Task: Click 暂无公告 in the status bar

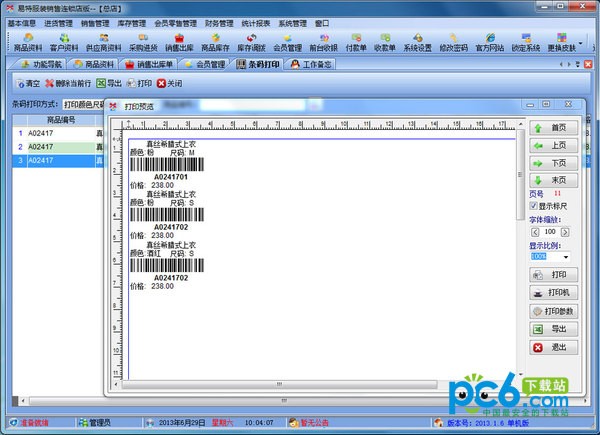Action: tap(309, 422)
